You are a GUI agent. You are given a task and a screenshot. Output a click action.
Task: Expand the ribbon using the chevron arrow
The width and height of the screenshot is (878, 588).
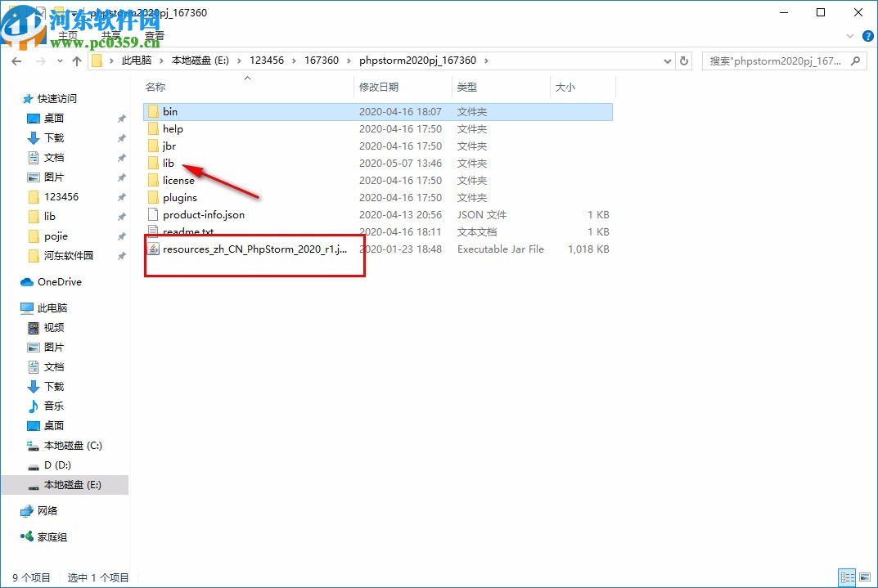tap(849, 35)
